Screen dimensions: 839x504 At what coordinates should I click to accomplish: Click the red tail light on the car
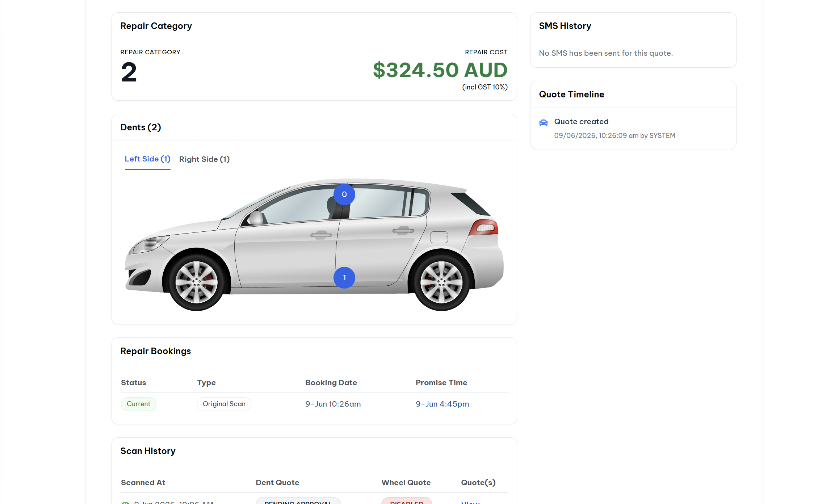click(484, 227)
